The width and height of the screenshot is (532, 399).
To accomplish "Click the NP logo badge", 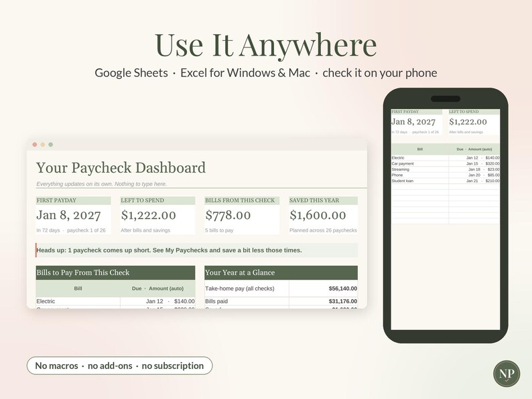I will (x=507, y=374).
